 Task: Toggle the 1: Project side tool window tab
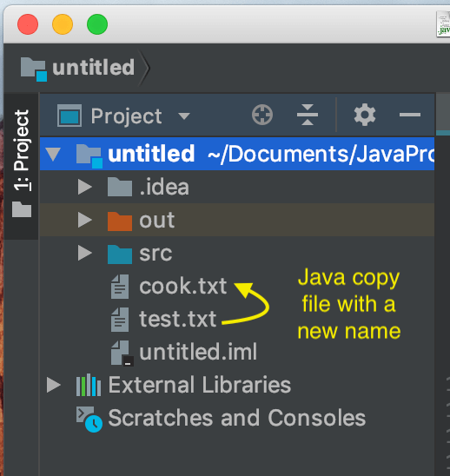22,165
